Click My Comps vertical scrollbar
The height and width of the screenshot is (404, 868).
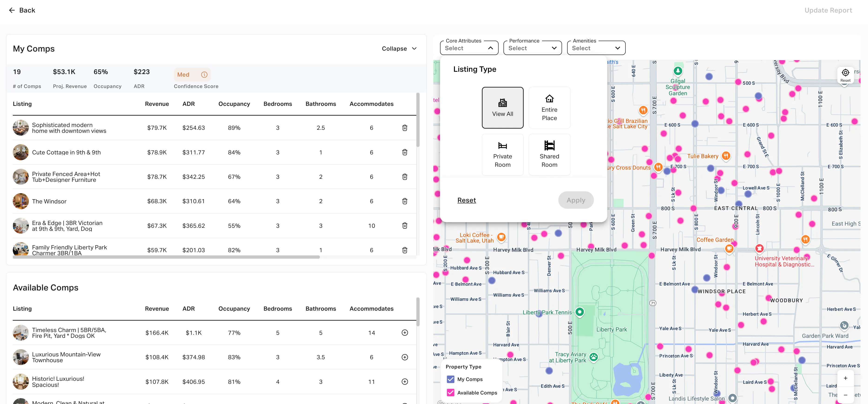pyautogui.click(x=418, y=120)
